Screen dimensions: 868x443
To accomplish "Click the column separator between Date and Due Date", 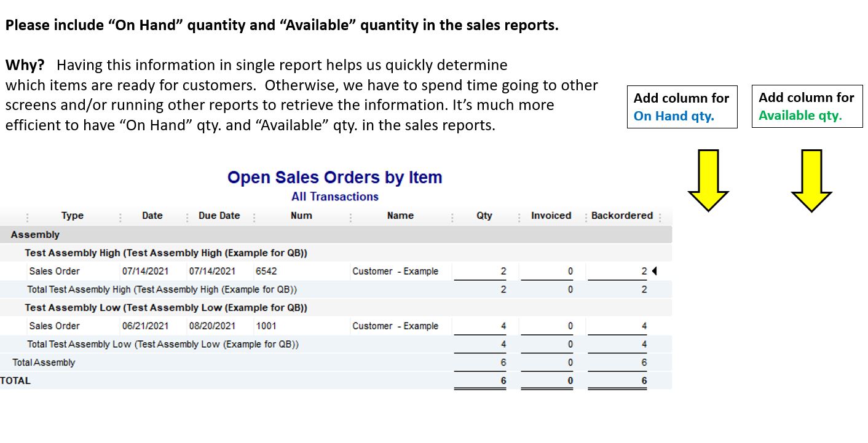I will pyautogui.click(x=187, y=216).
